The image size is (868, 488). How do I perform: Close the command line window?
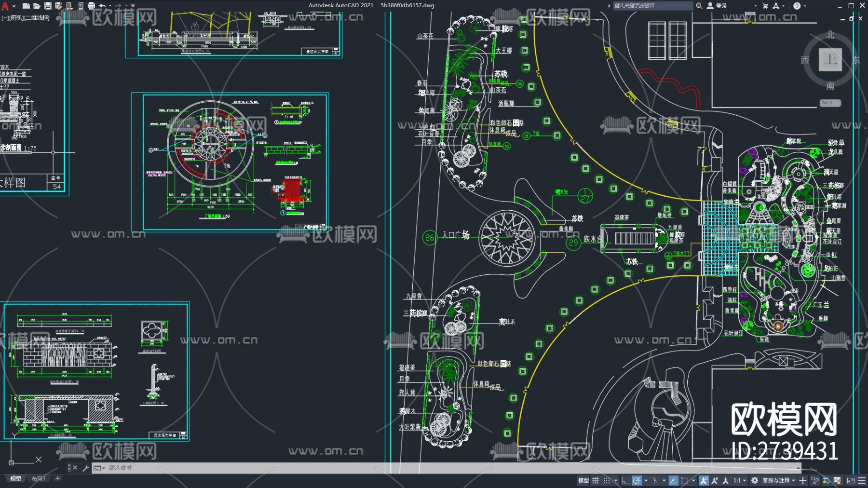tap(75, 468)
